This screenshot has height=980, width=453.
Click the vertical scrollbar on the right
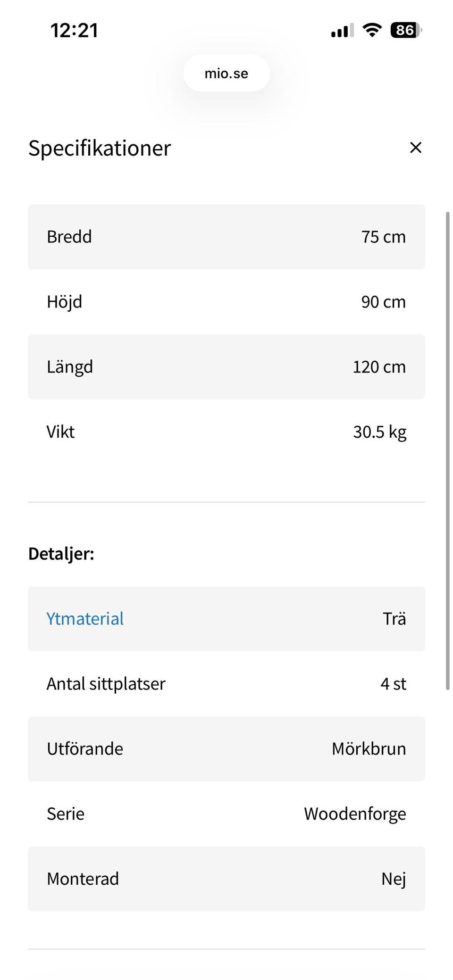click(x=447, y=450)
